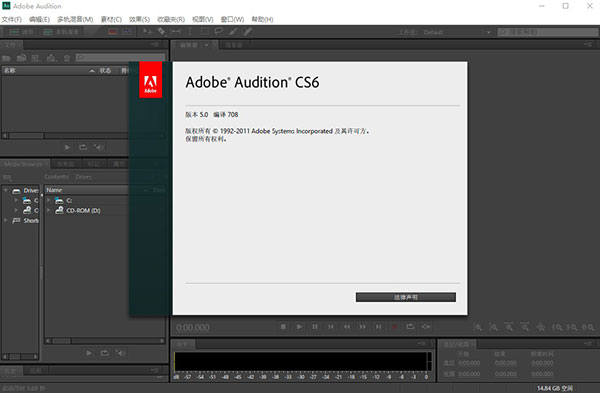This screenshot has width=600, height=393.
Task: Toggle loop preview in Media Browser
Action: [104, 353]
